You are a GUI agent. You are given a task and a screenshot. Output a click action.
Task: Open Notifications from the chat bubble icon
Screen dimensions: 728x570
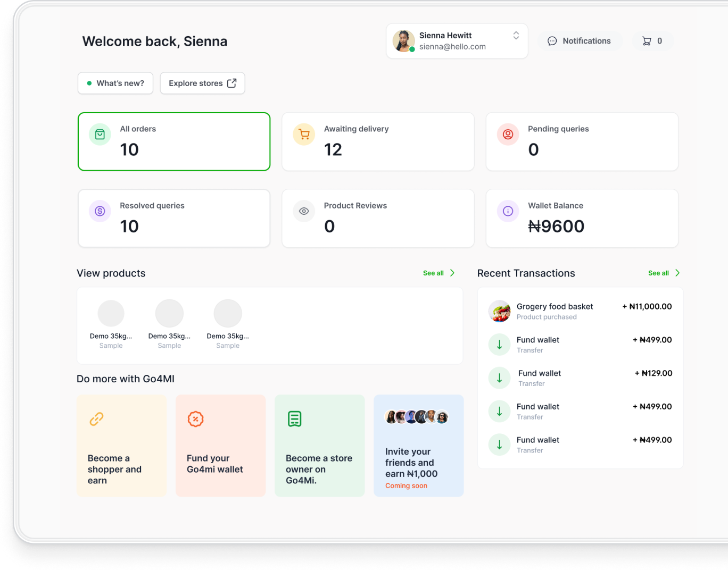(x=552, y=41)
